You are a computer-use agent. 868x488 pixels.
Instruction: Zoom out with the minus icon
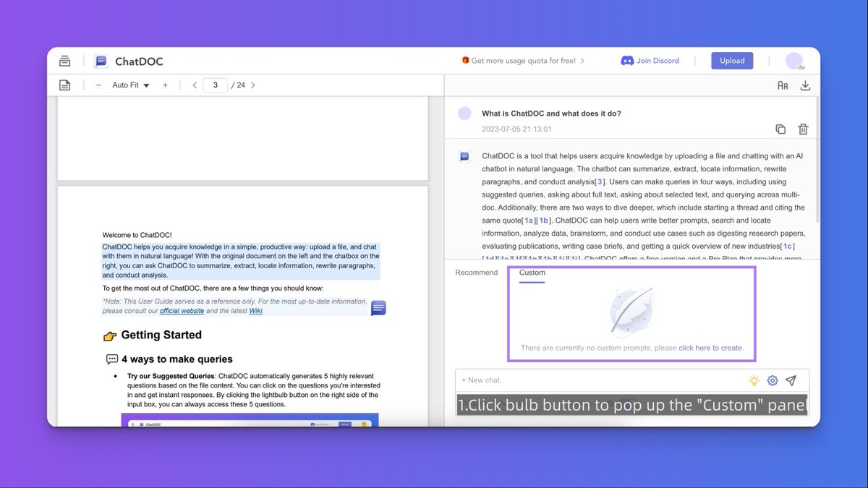pos(98,85)
